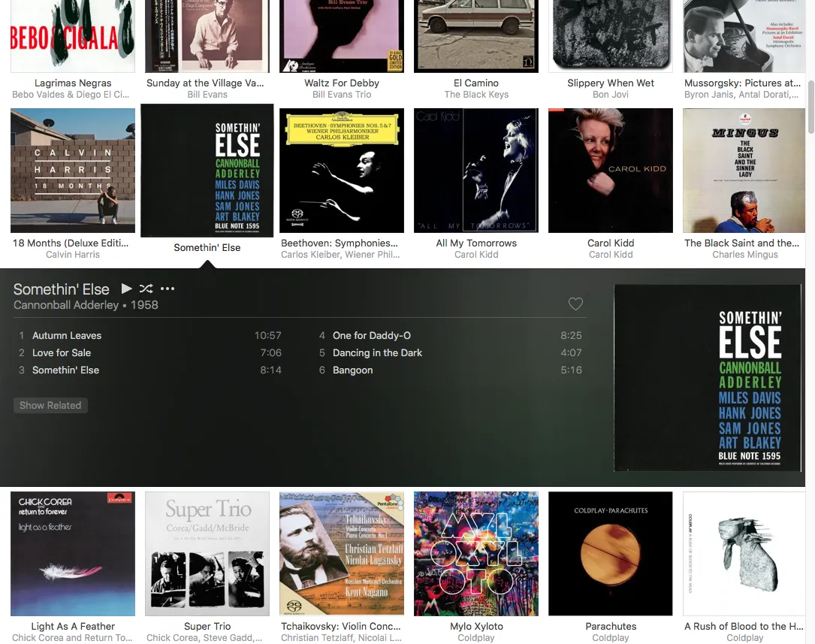Select track Bangoon

450,370
